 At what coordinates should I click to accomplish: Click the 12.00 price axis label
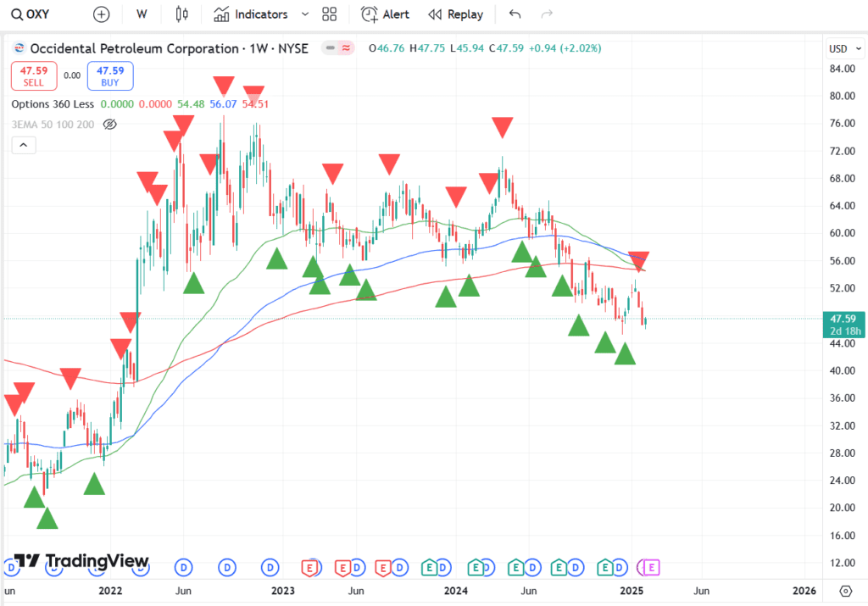[x=843, y=563]
